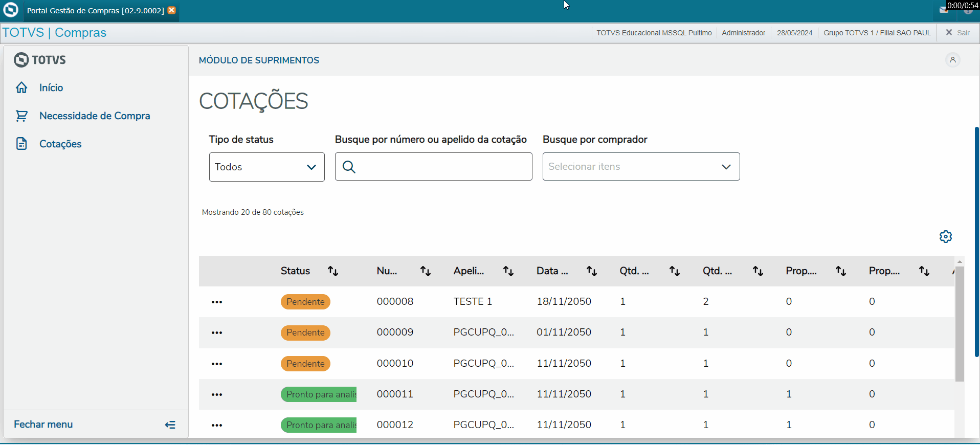This screenshot has height=445, width=980.
Task: Sort table by the Status column arrows
Action: click(x=333, y=271)
